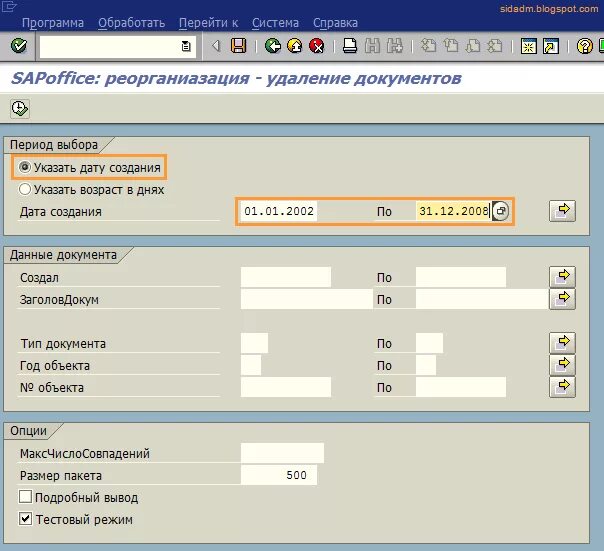Open multiple selection for Дата создания
Screen dimensions: 604x551
(562, 211)
